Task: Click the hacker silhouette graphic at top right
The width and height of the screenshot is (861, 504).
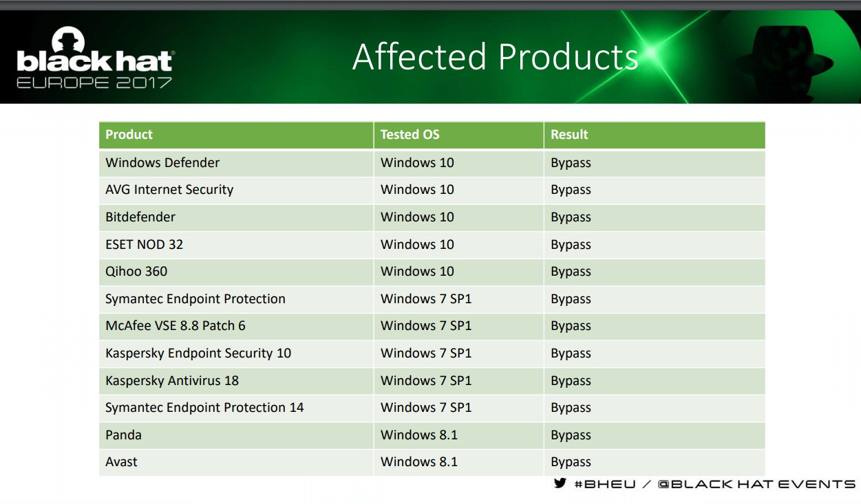Action: coord(780,58)
